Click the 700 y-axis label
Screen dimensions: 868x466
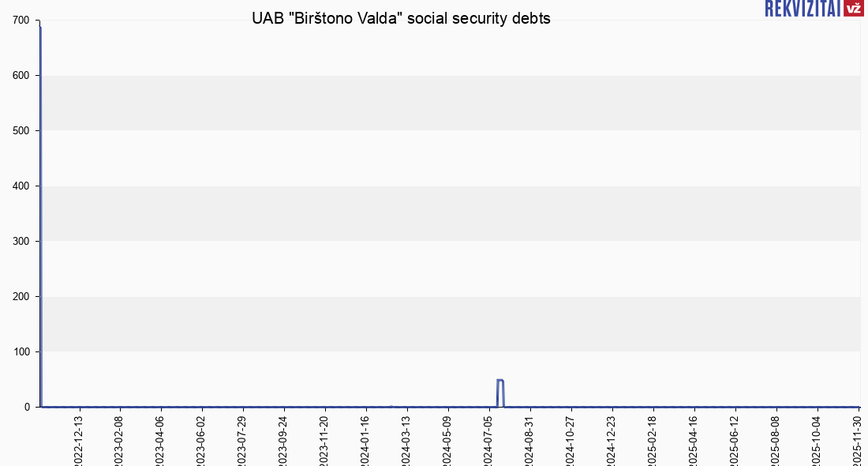[22, 21]
